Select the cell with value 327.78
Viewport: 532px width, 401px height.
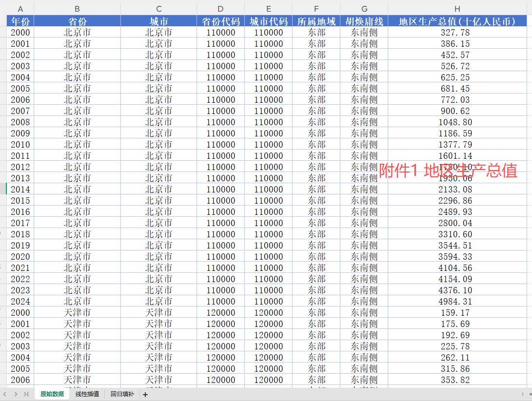tap(457, 32)
